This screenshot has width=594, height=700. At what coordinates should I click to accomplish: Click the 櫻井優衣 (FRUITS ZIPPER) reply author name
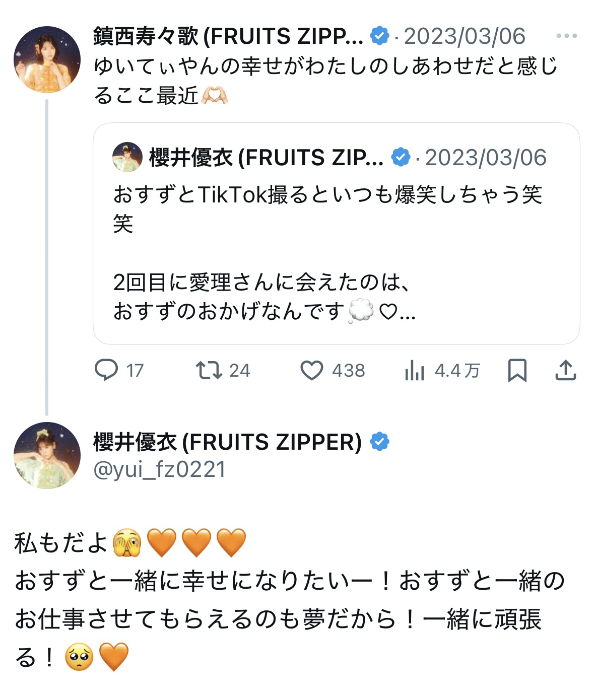227,442
